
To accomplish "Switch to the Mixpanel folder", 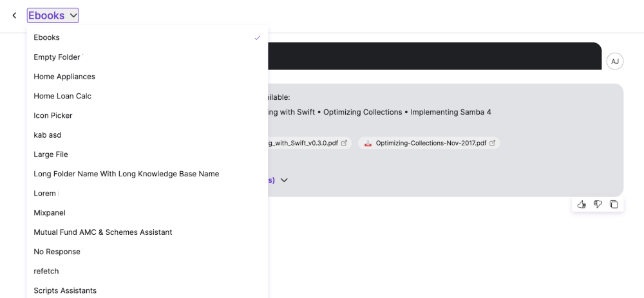I will (x=50, y=212).
